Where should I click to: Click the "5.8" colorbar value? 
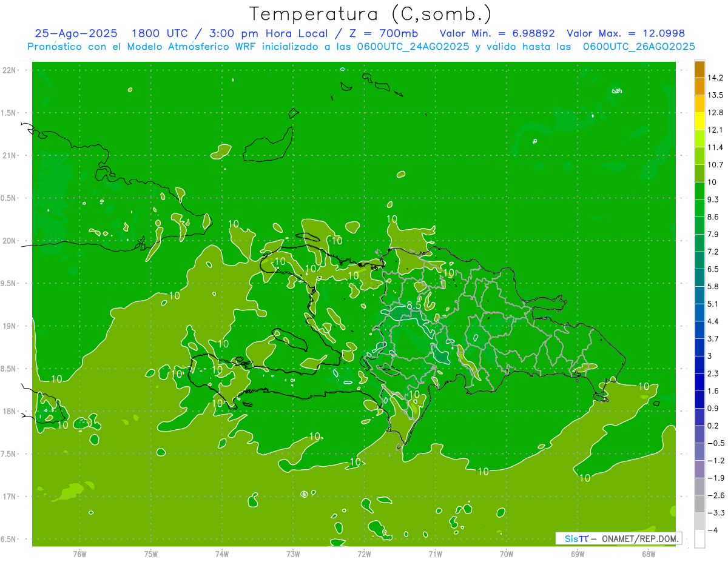[713, 286]
